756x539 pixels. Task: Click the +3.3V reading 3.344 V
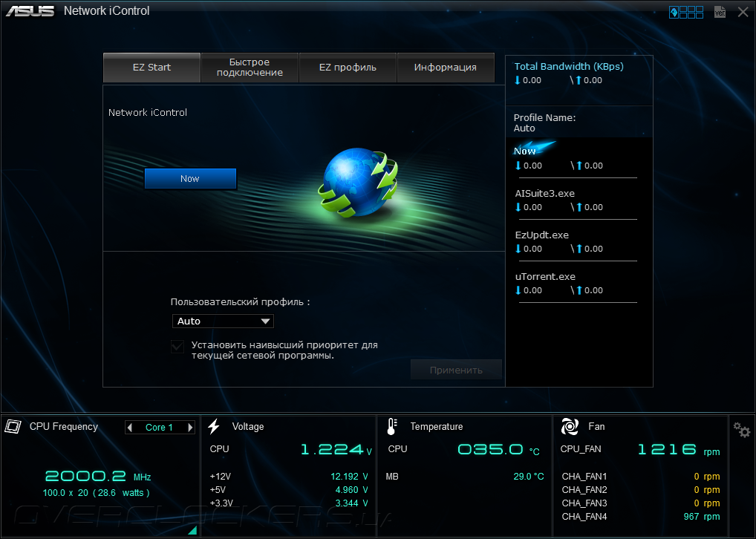[351, 503]
